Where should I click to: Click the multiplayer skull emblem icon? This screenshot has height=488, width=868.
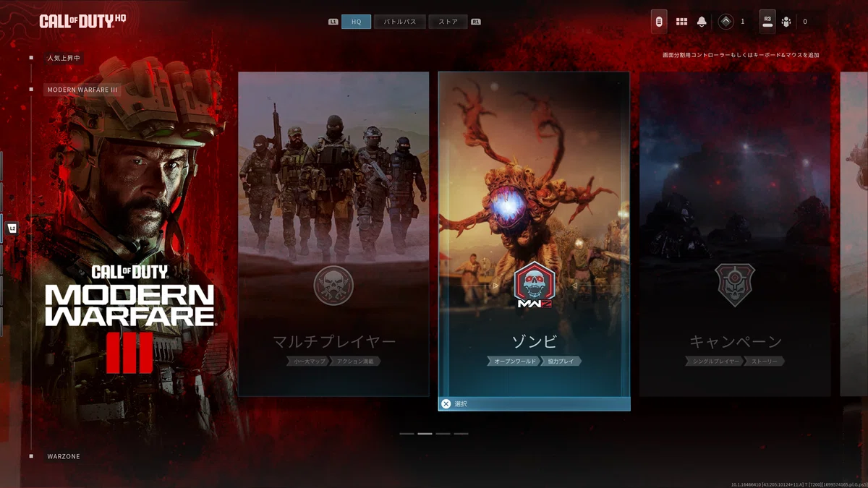[x=333, y=286]
